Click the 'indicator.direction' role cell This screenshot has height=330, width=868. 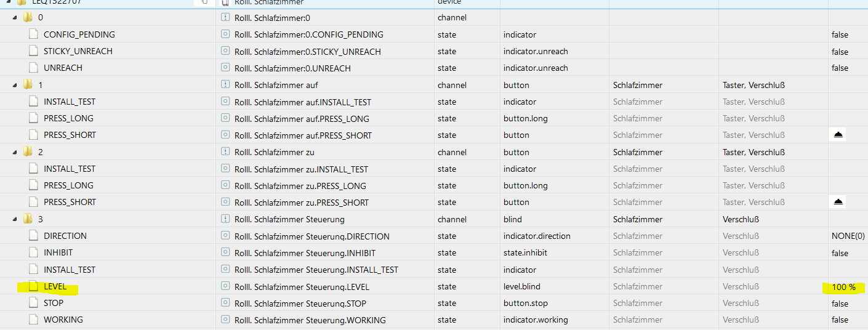[x=537, y=236]
